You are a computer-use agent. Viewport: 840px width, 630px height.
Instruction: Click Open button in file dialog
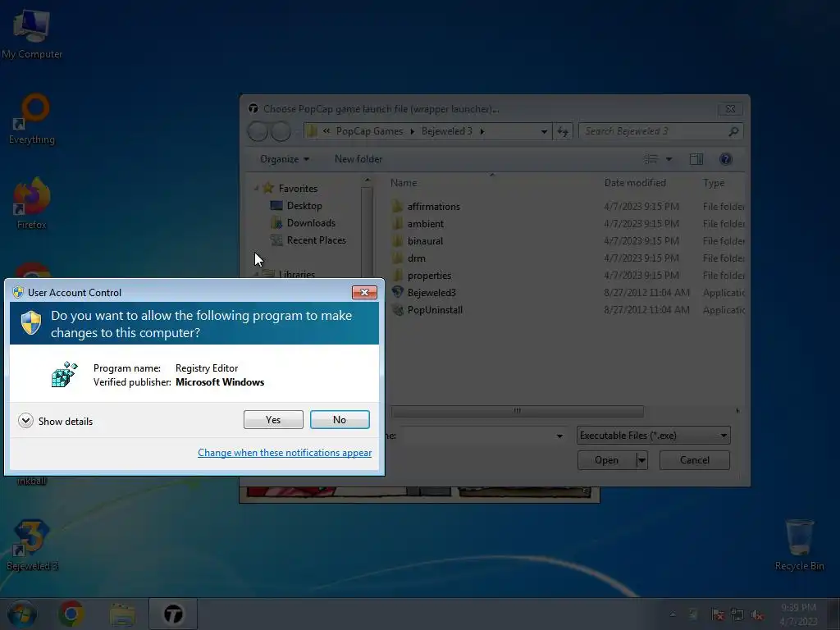click(x=606, y=460)
